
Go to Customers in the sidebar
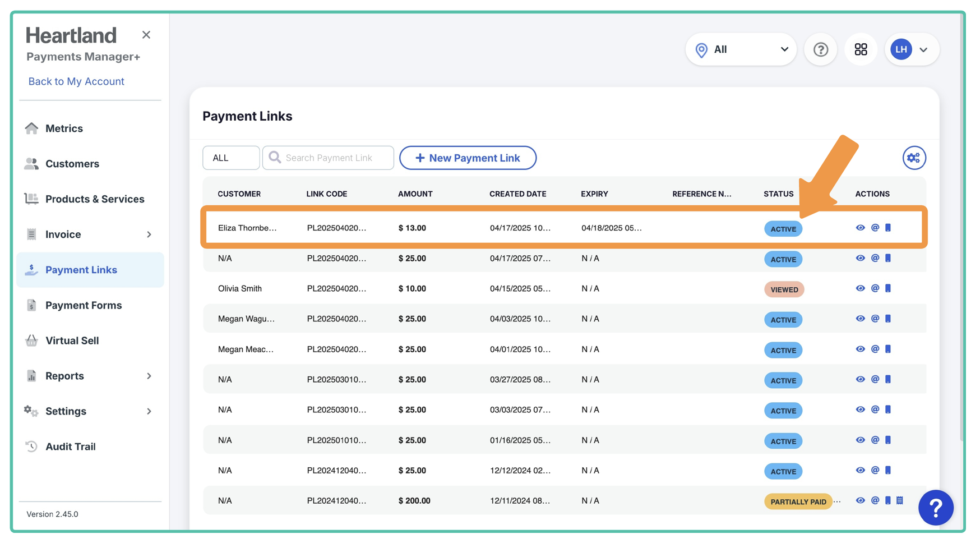point(72,164)
